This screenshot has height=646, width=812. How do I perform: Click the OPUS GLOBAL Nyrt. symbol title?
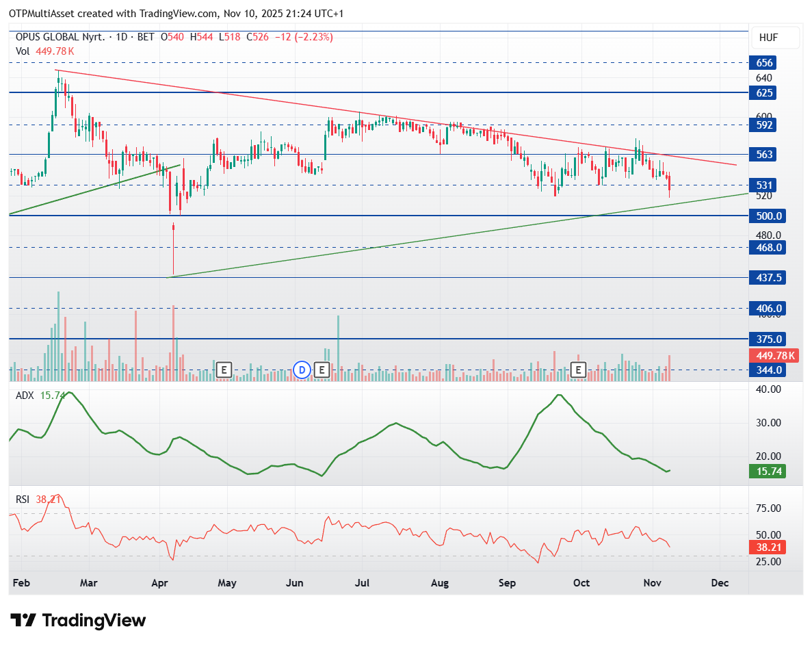pyautogui.click(x=61, y=37)
